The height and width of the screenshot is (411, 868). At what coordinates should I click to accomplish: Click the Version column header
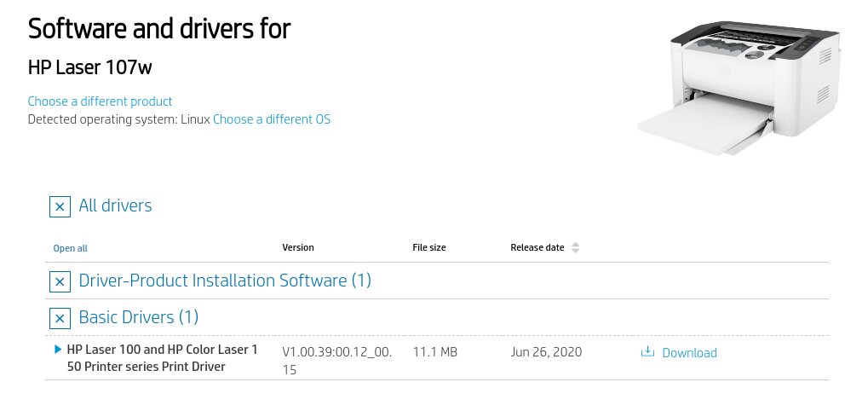point(298,248)
